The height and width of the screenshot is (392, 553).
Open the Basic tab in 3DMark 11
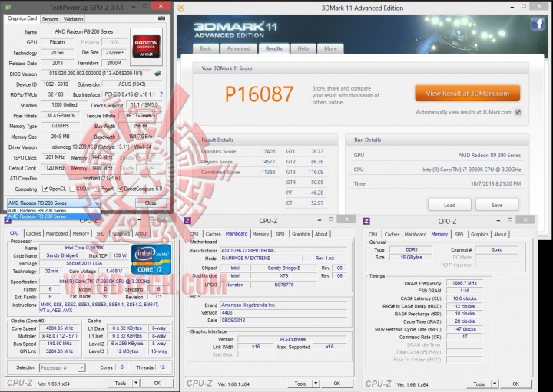coord(206,48)
